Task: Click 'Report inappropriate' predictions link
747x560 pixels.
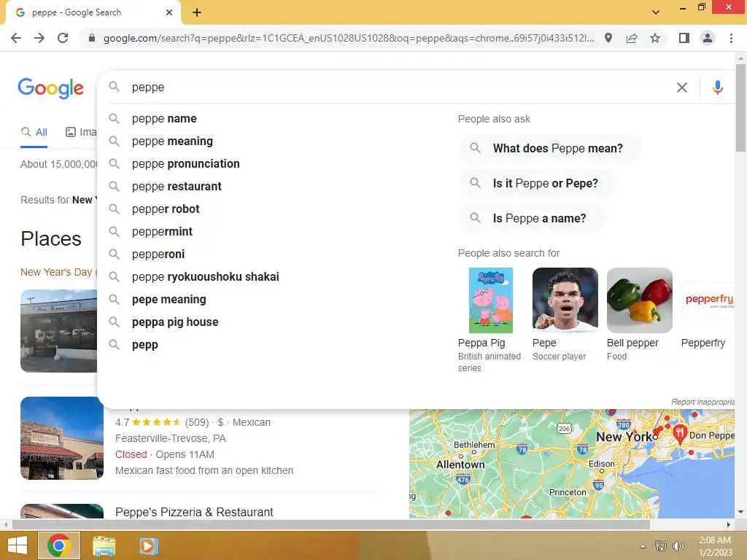Action: click(703, 402)
